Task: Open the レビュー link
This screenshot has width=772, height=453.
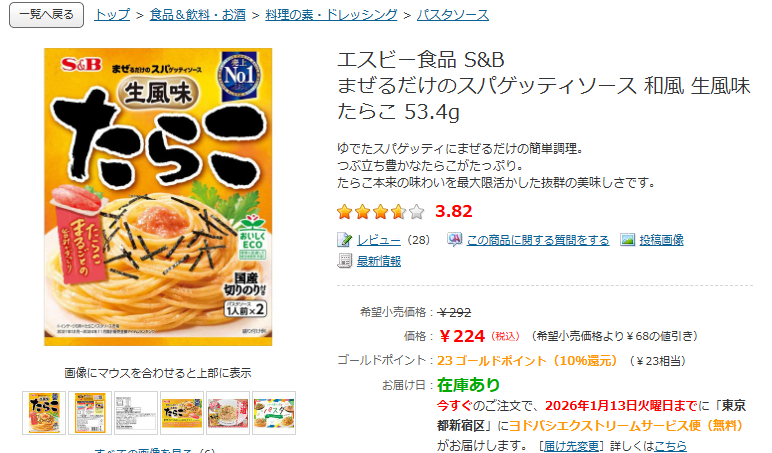Action: click(379, 240)
